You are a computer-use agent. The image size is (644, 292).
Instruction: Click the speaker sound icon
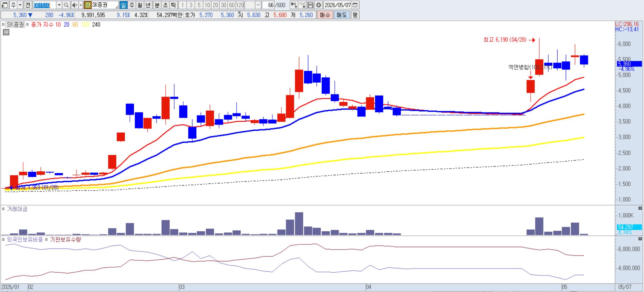click(74, 5)
